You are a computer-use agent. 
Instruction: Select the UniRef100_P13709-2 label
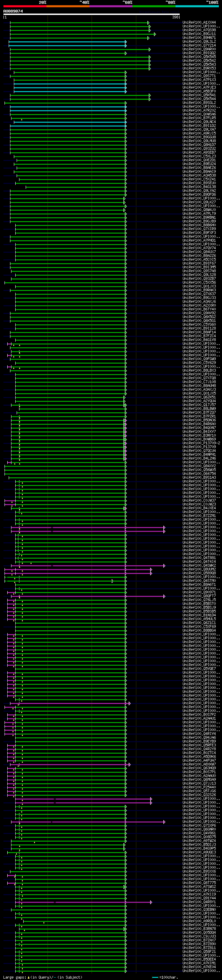(x=201, y=443)
